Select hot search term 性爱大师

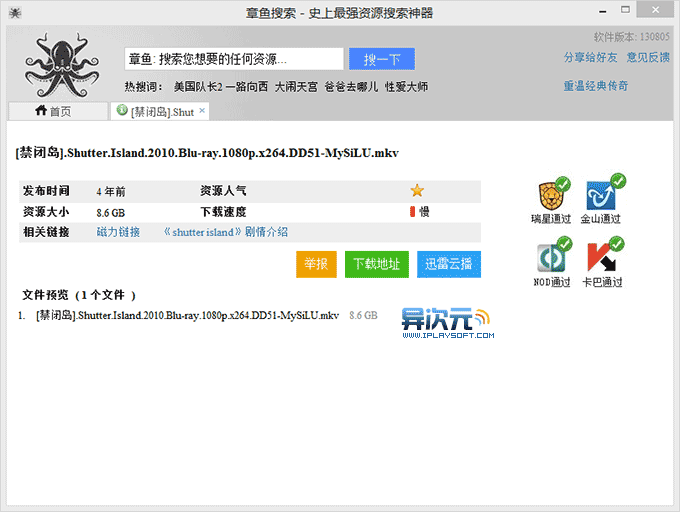(x=406, y=87)
